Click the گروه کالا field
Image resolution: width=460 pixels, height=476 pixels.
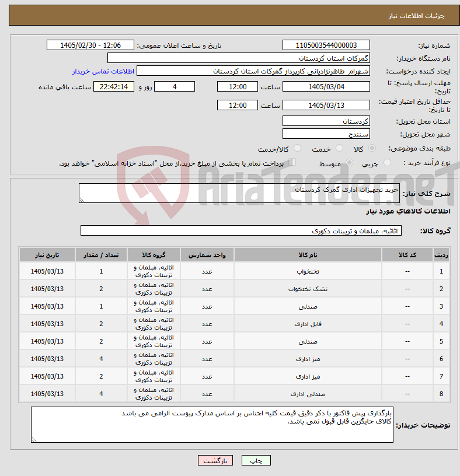click(241, 231)
